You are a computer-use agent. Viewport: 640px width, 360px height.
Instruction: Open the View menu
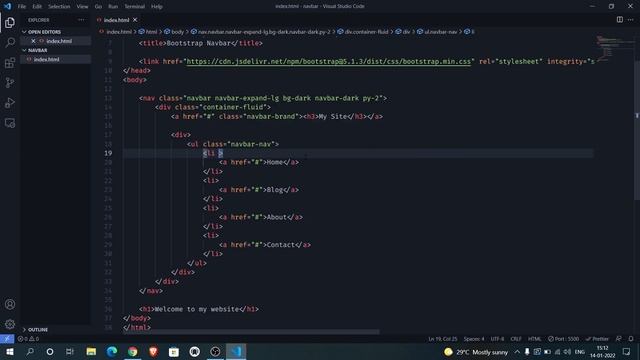[x=82, y=7]
